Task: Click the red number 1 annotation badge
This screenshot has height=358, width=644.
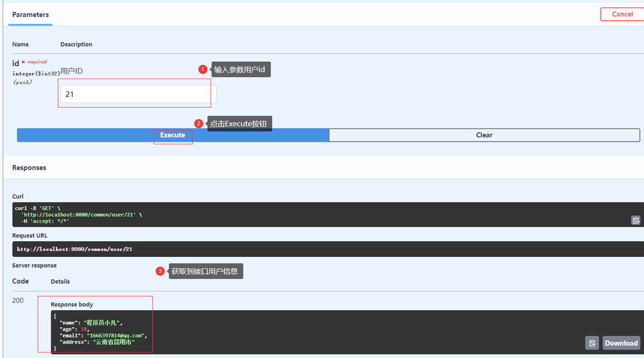Action: [x=203, y=69]
